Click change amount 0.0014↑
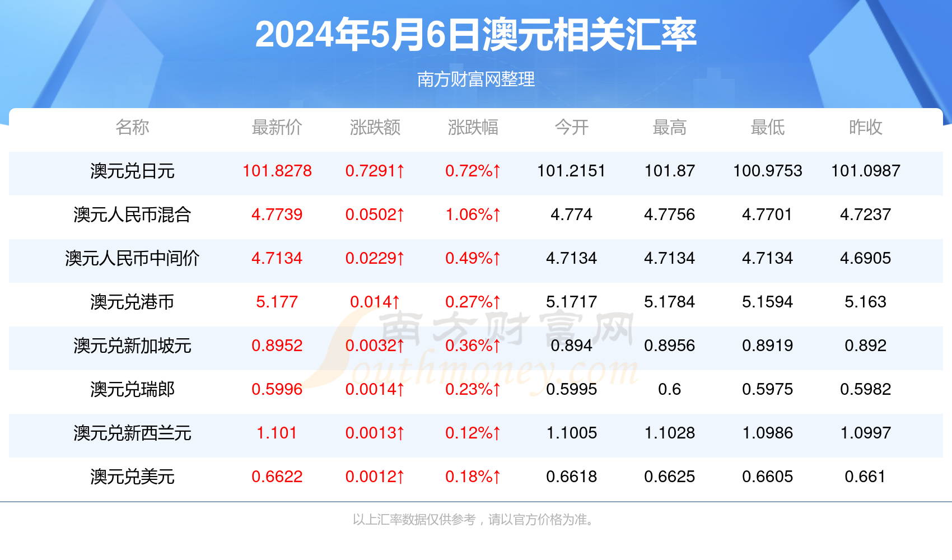The image size is (952, 560). coord(375,389)
